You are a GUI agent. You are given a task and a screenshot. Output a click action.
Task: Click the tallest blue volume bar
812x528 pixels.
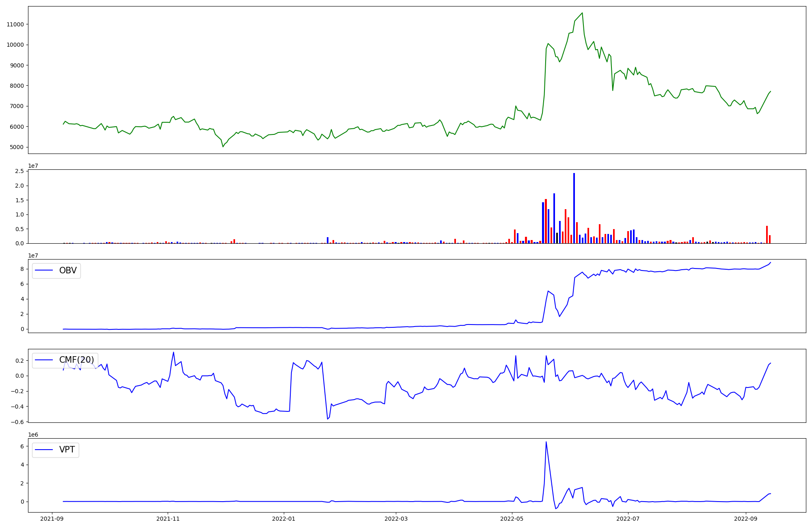574,208
